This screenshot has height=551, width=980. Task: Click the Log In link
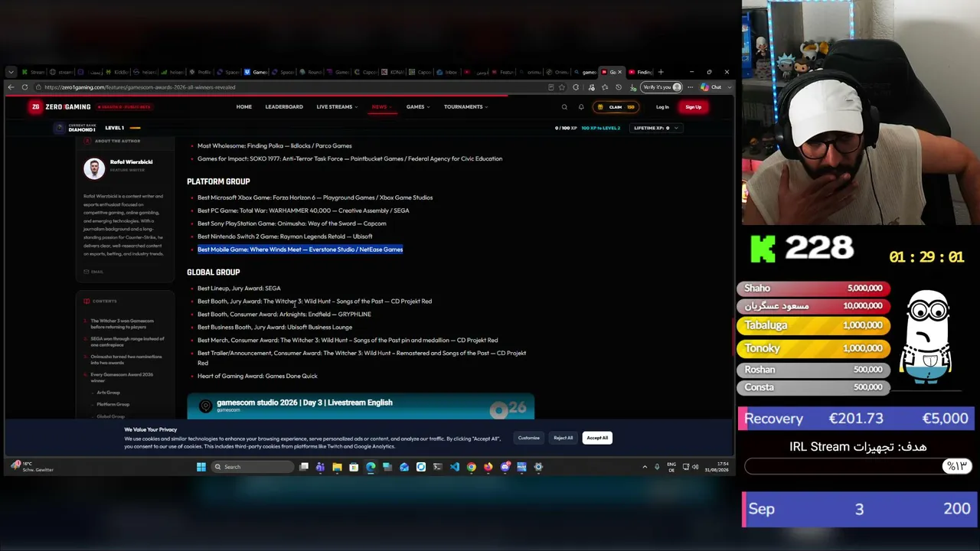(662, 107)
